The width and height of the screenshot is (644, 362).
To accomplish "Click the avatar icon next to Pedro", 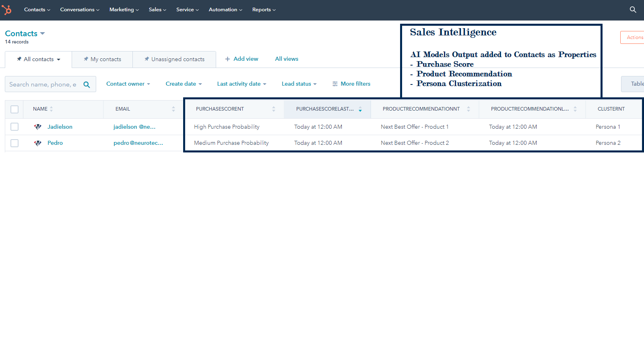I will tap(38, 143).
